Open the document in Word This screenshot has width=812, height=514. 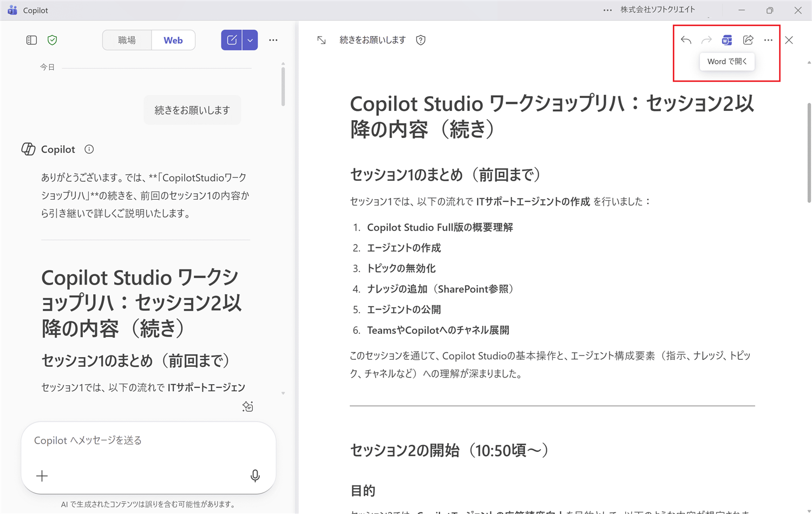pyautogui.click(x=726, y=39)
